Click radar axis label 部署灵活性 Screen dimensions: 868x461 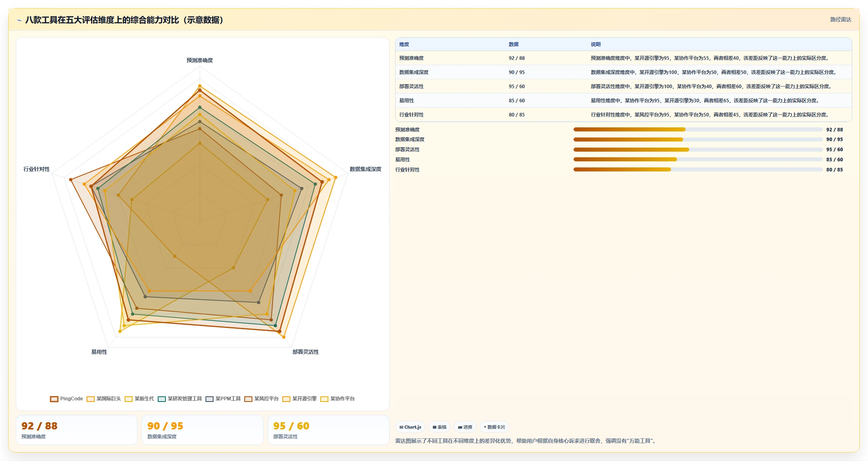306,352
